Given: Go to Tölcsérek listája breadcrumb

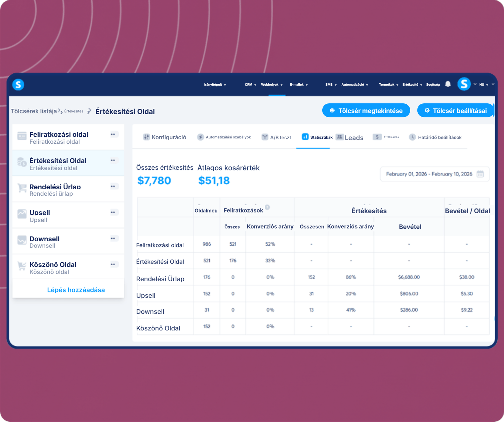Looking at the screenshot, I should click(x=34, y=111).
